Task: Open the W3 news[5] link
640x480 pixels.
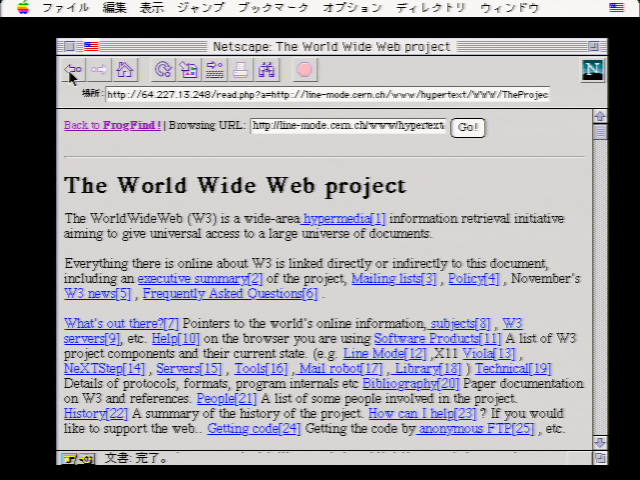Action: pos(98,294)
